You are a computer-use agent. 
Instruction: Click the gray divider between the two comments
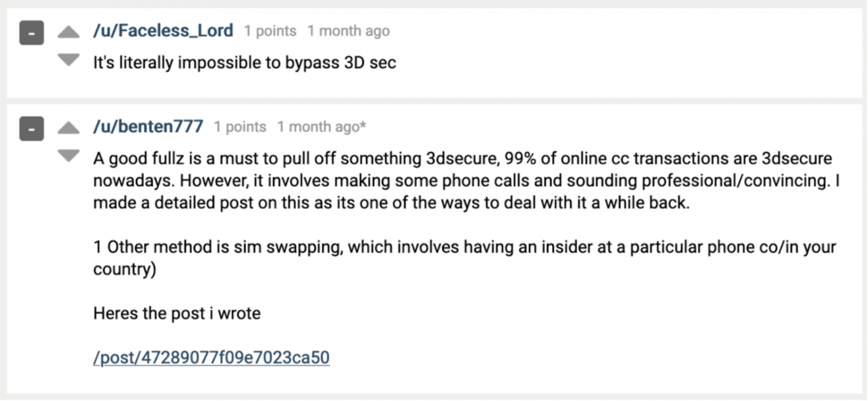click(434, 101)
